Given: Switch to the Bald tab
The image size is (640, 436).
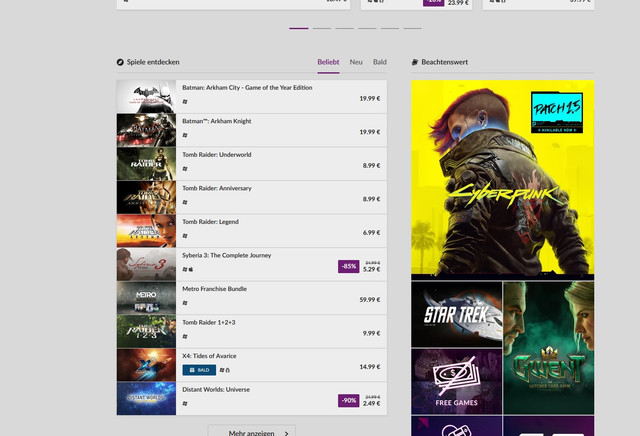Looking at the screenshot, I should pyautogui.click(x=380, y=62).
